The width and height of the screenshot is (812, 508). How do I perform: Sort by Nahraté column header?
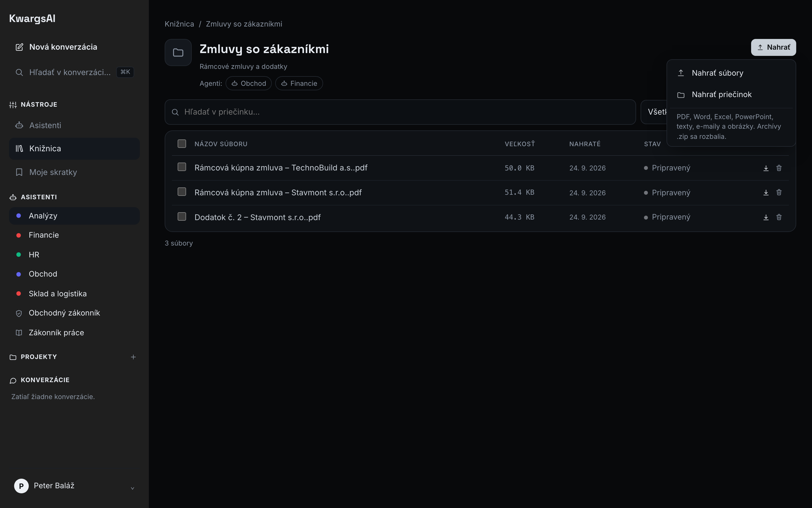pyautogui.click(x=585, y=144)
